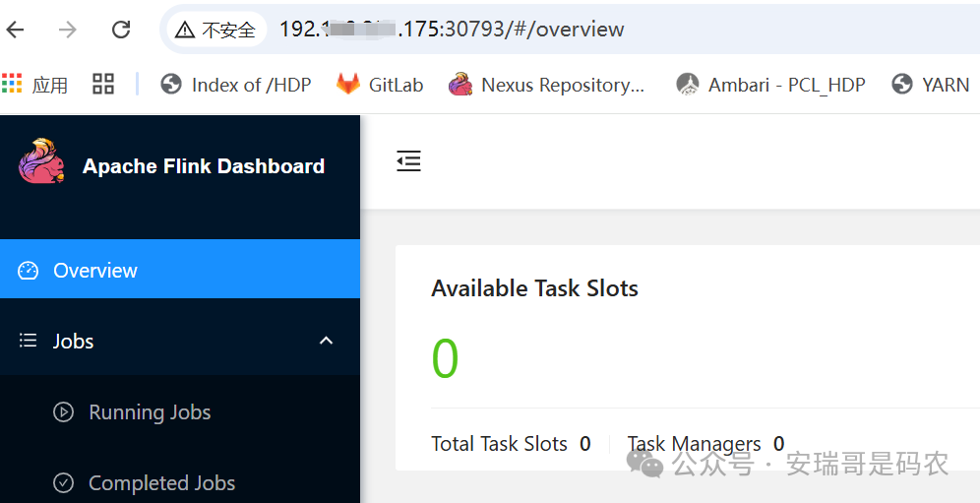Image resolution: width=980 pixels, height=503 pixels.
Task: Select the Overview menu item
Action: click(x=180, y=269)
